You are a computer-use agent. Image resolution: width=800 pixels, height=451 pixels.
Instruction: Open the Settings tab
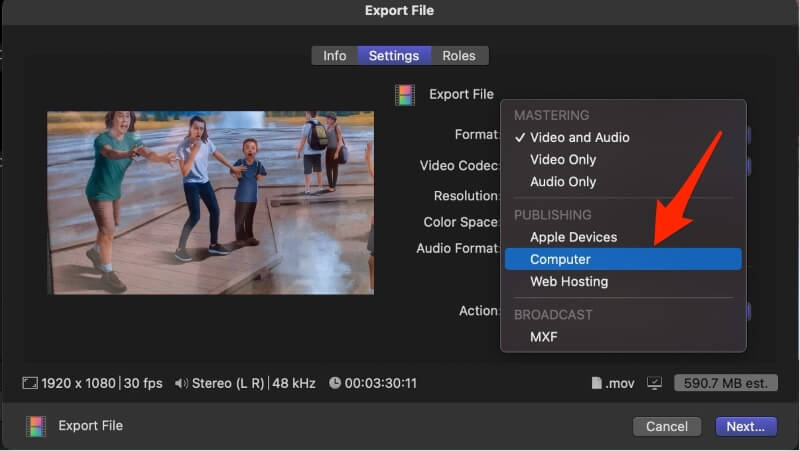[394, 56]
